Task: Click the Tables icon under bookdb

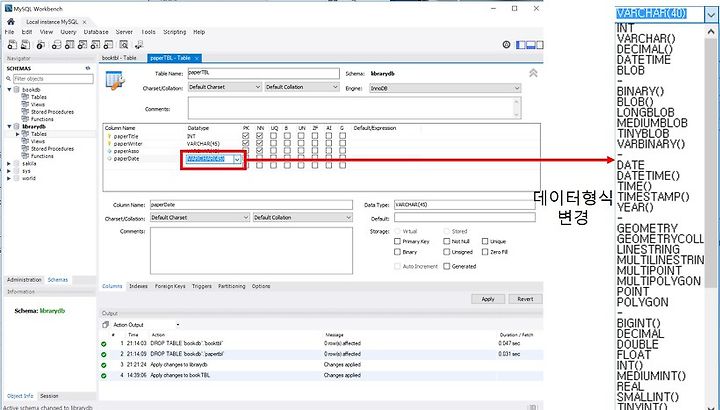Action: pyautogui.click(x=25, y=97)
